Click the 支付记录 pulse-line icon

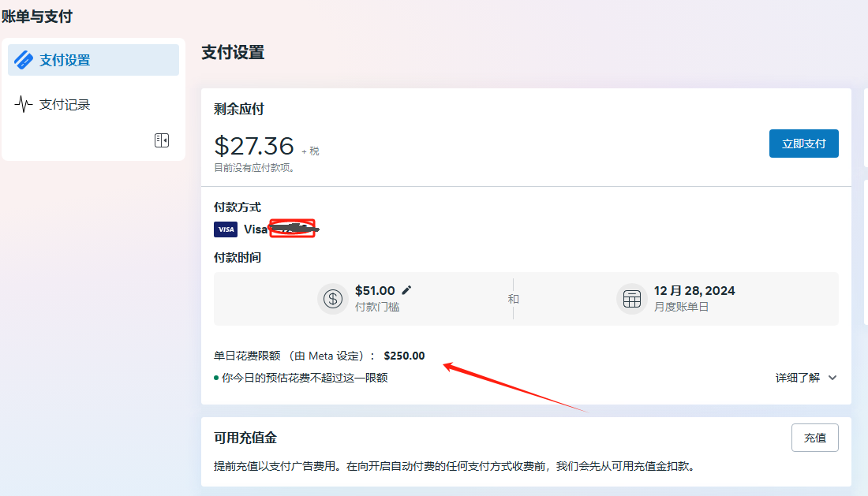point(24,104)
